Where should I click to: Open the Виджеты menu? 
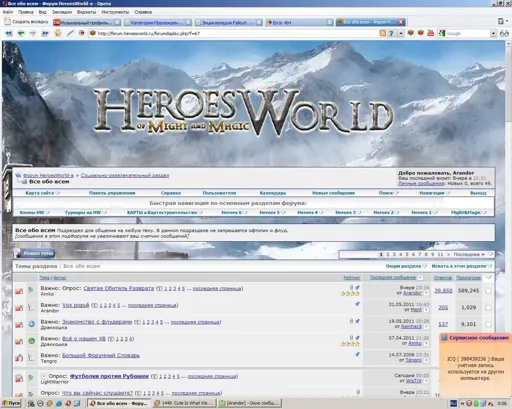pyautogui.click(x=86, y=12)
